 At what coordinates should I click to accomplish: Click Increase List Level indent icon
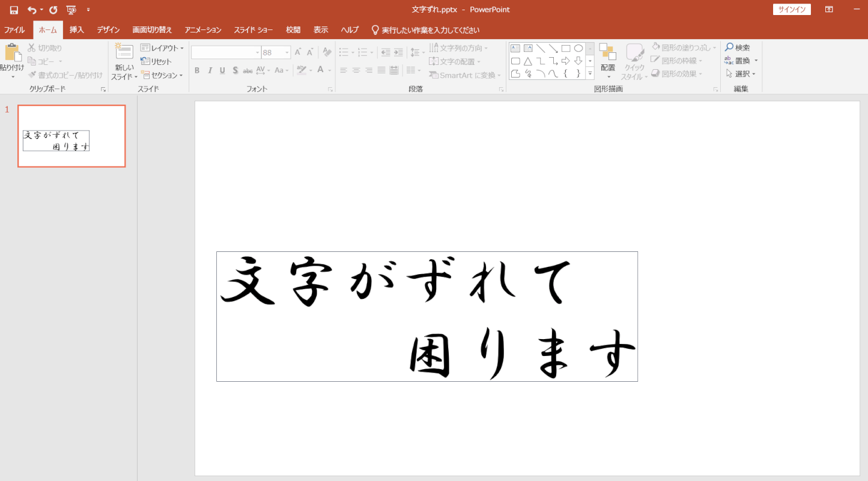pyautogui.click(x=398, y=52)
